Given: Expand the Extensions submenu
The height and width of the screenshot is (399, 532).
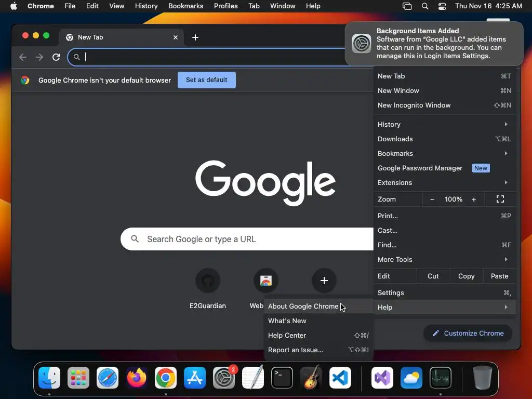Looking at the screenshot, I should (445, 182).
